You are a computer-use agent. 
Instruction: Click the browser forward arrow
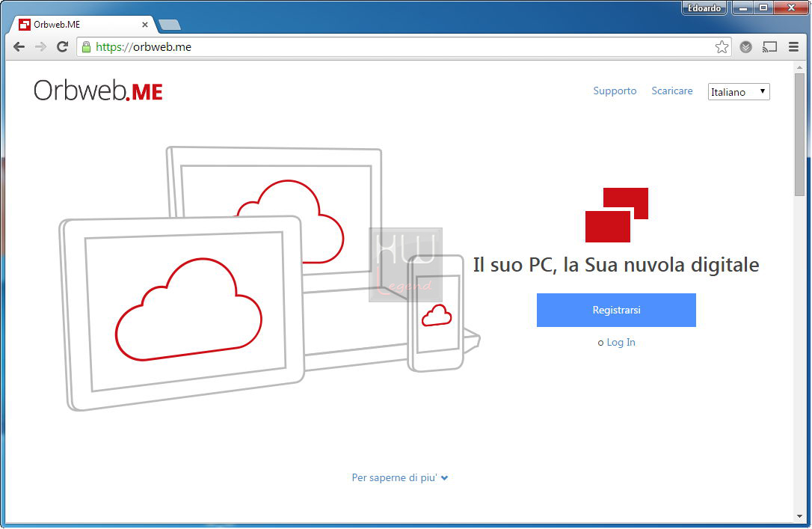[40, 47]
